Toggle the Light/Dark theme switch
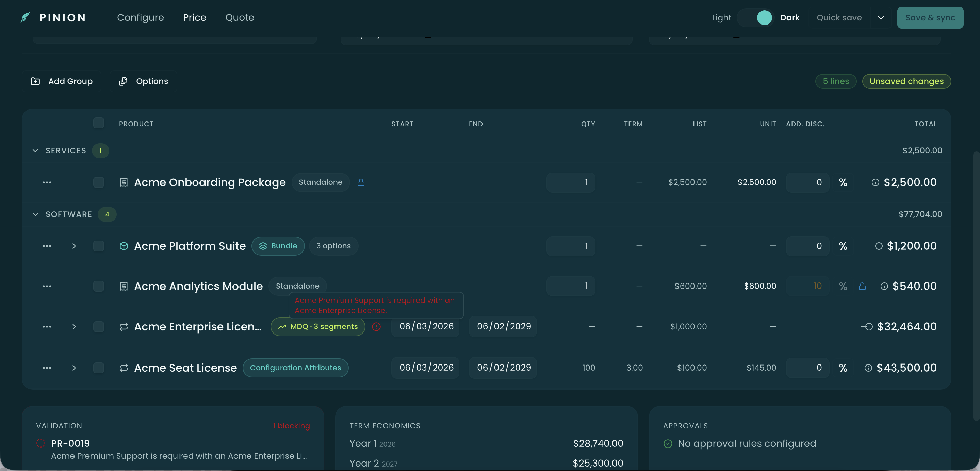Screen dimensions: 980x471 [755, 17]
